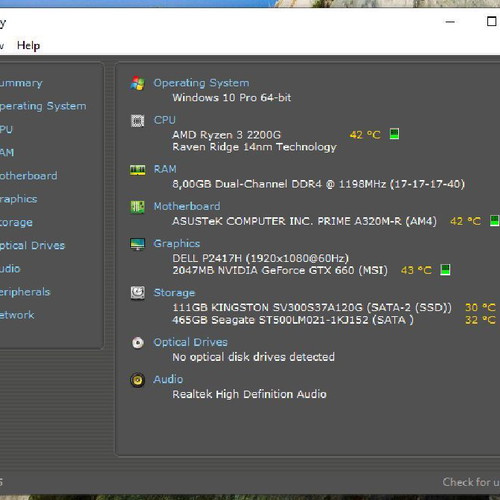Screen dimensions: 500x500
Task: Click the Kingston 30 °C temperature value
Action: [x=480, y=307]
